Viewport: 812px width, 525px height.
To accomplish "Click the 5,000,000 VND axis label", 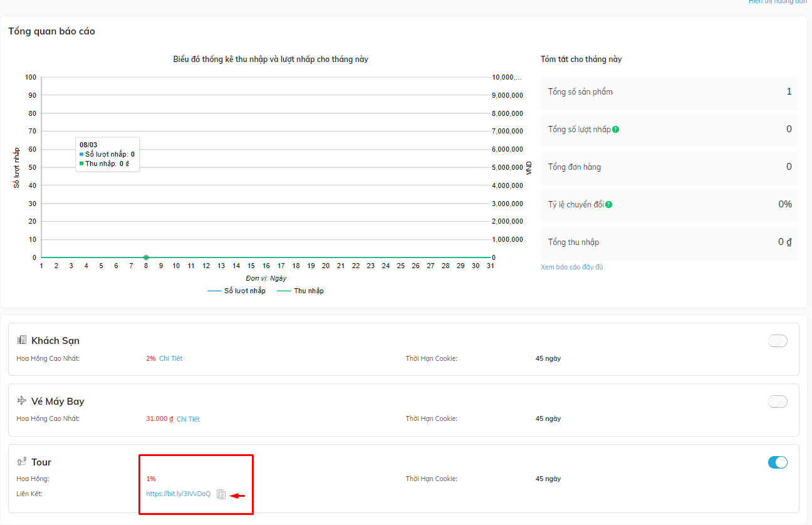I will 507,167.
